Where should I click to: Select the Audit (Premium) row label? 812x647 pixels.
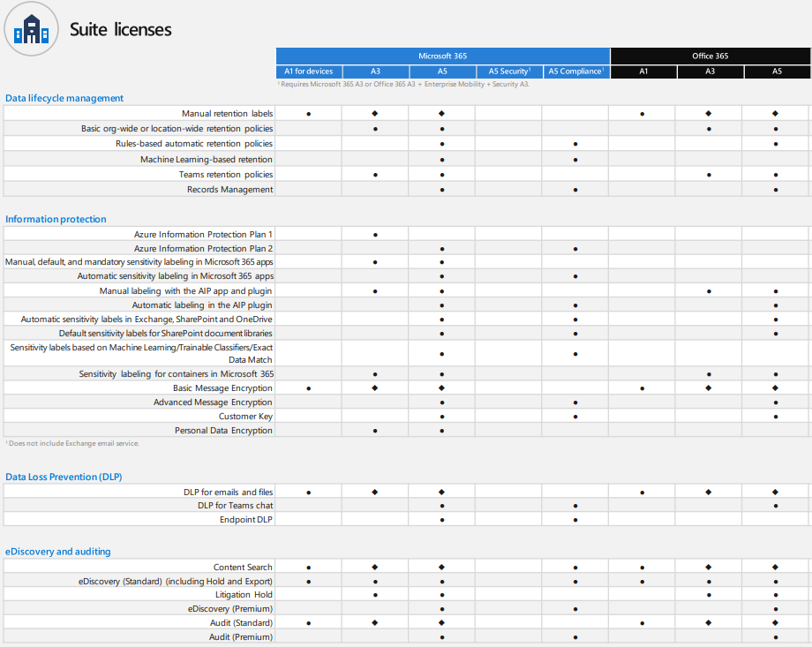tap(241, 636)
